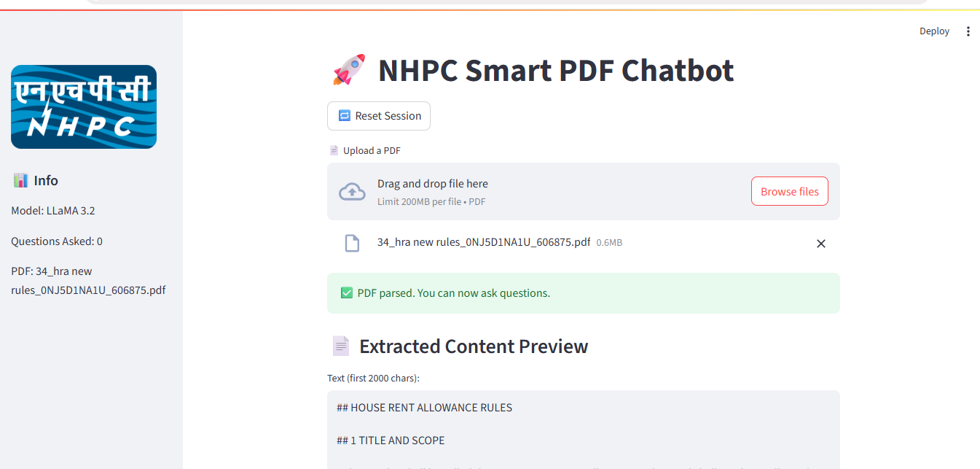Click the Reset Session button
980x469 pixels.
click(379, 116)
